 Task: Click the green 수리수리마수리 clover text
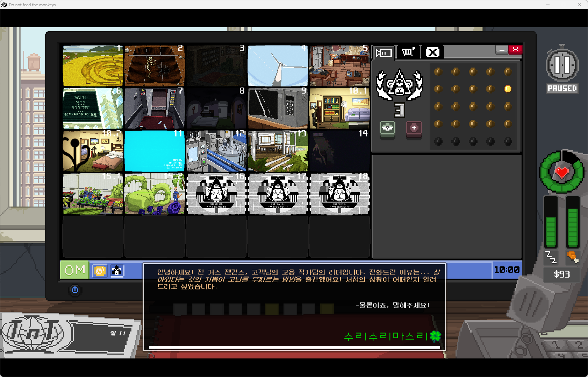point(393,336)
